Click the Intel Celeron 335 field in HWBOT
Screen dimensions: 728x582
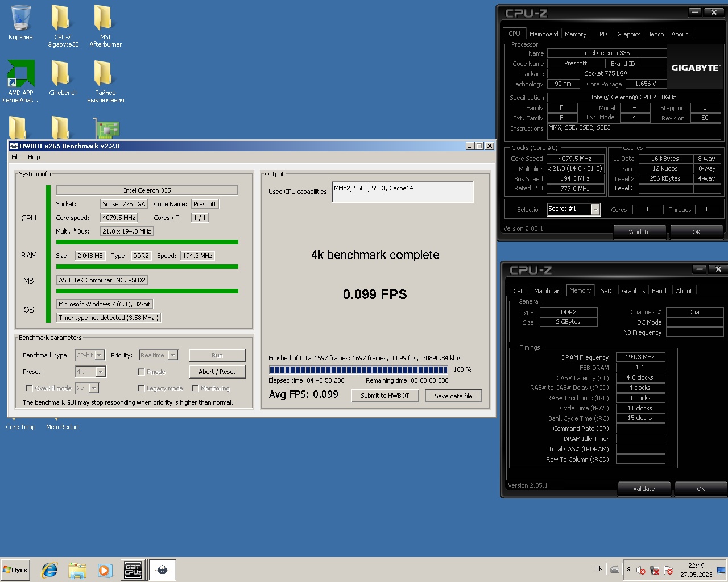coord(147,190)
